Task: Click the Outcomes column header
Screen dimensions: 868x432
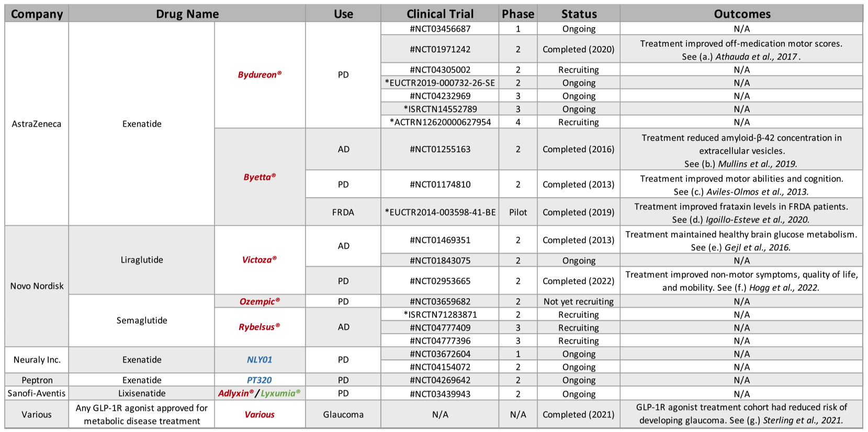Action: click(742, 14)
